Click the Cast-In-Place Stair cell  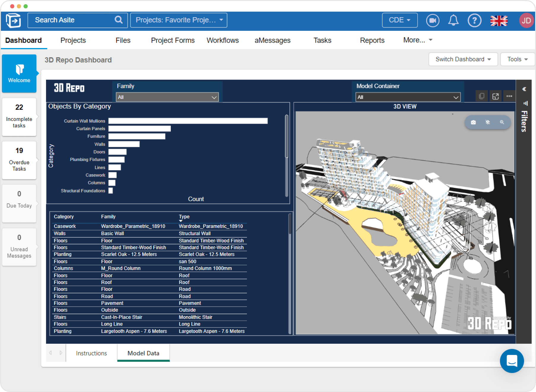pos(122,317)
